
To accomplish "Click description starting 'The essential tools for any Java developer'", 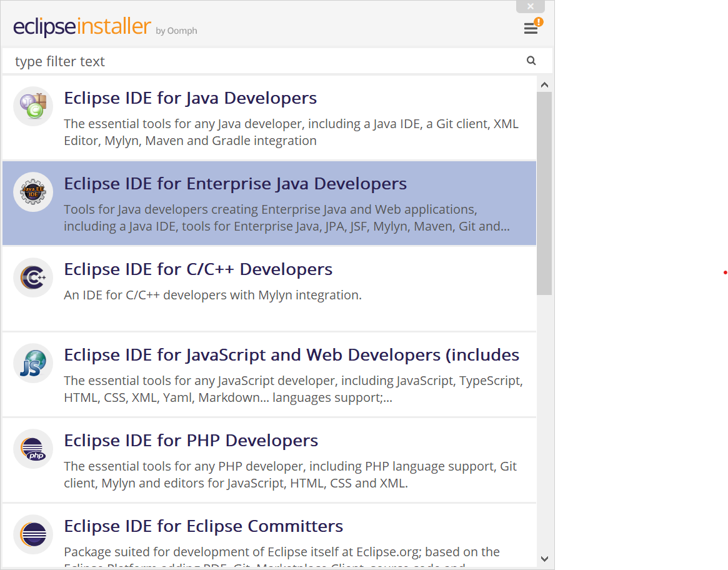I will [291, 132].
